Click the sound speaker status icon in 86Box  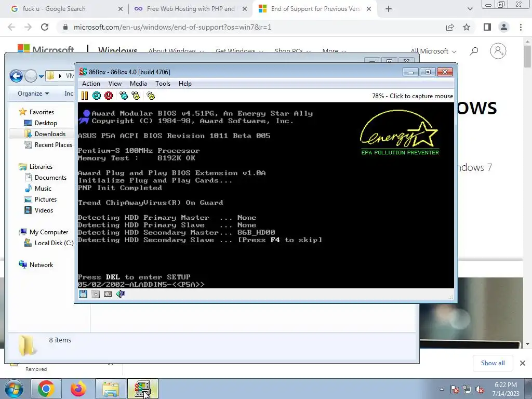pyautogui.click(x=121, y=294)
